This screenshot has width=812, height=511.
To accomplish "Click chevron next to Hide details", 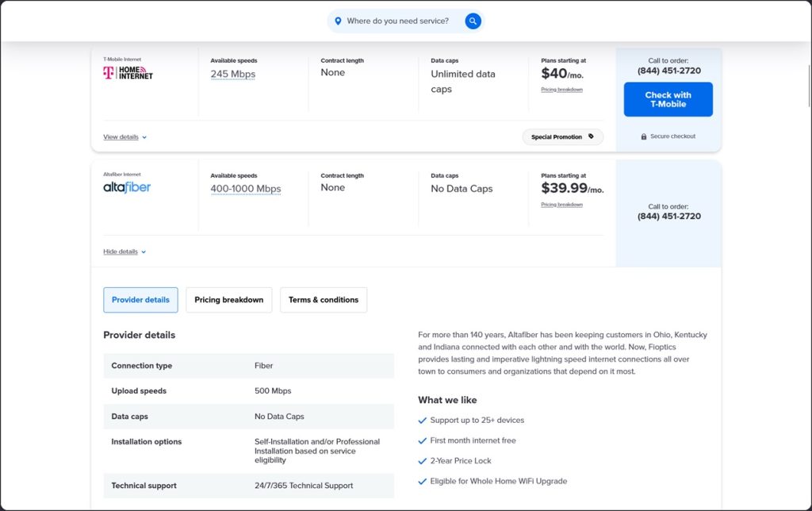I will (x=144, y=252).
